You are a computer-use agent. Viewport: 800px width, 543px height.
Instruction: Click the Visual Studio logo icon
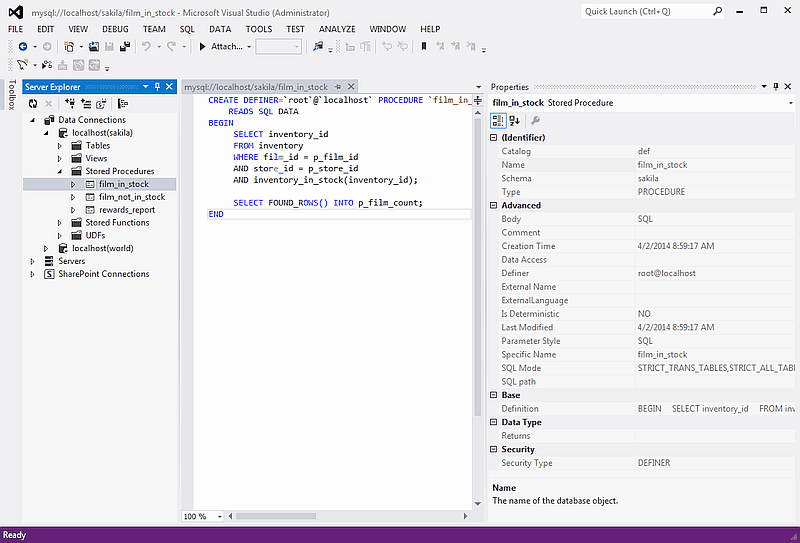pos(16,12)
